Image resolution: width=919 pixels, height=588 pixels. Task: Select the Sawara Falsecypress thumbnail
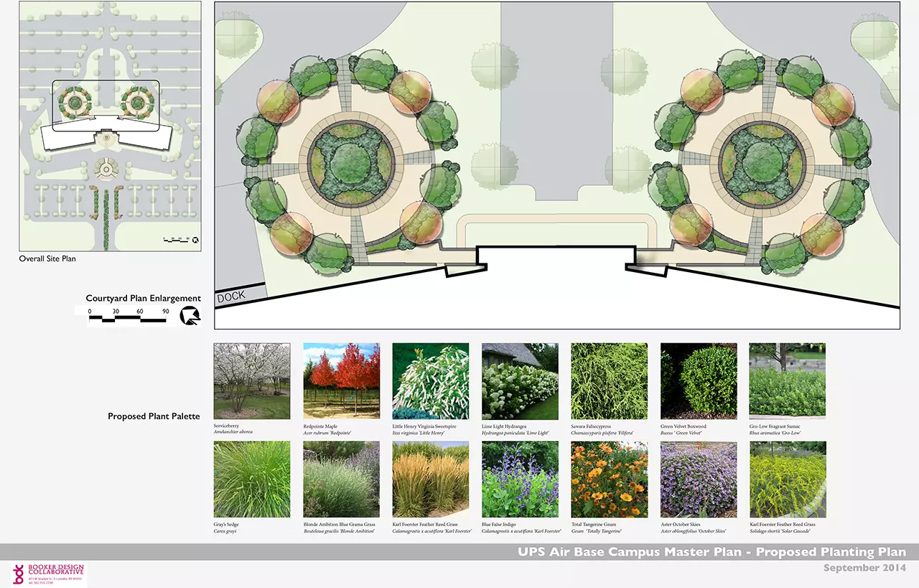coord(609,381)
